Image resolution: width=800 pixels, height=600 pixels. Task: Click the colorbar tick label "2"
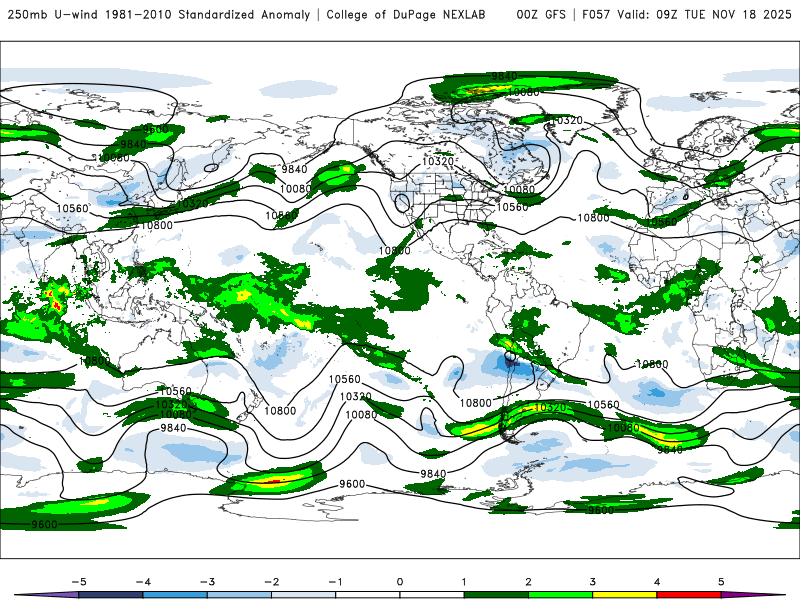click(528, 582)
